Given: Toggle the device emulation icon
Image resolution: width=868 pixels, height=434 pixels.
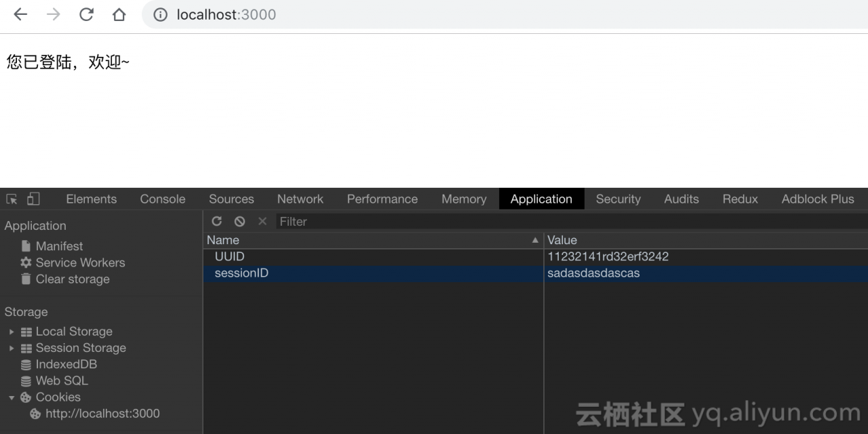Looking at the screenshot, I should pos(33,199).
